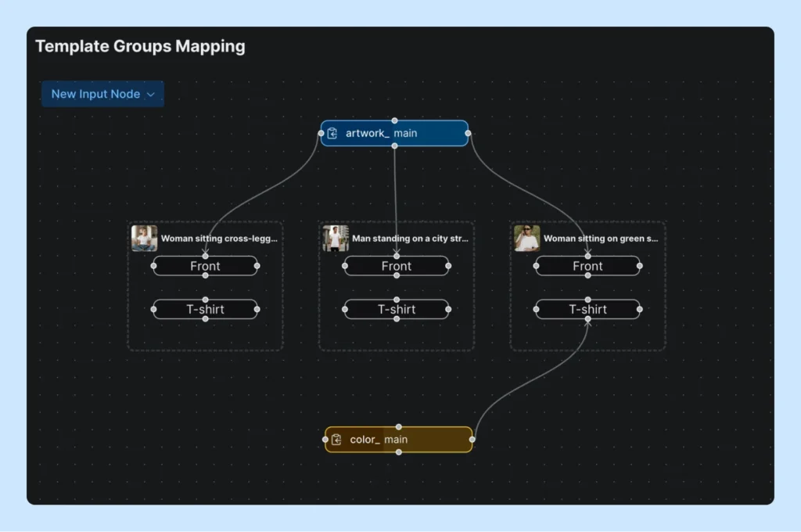Click the top connector dot on artwork_ main
The width and height of the screenshot is (801, 532).
click(x=395, y=122)
